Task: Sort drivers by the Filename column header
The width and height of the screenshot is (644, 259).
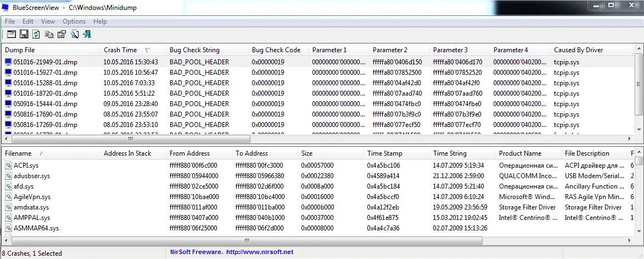Action: click(18, 153)
